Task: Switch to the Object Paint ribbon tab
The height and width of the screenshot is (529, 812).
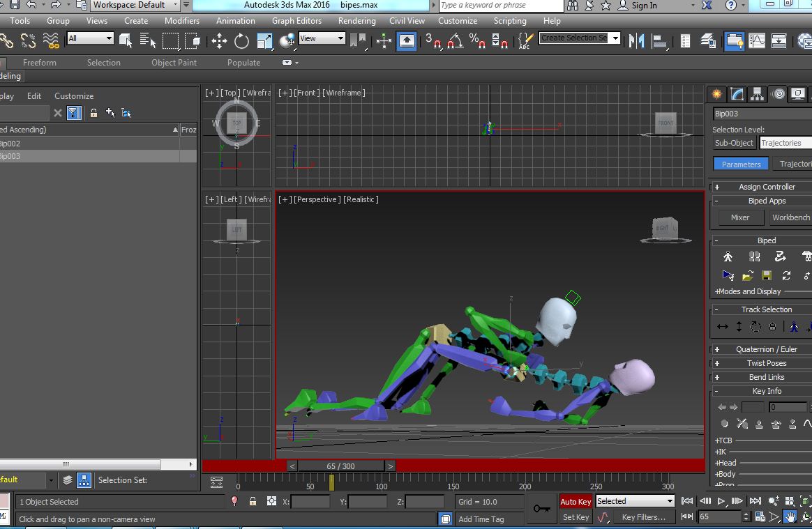Action: (174, 63)
